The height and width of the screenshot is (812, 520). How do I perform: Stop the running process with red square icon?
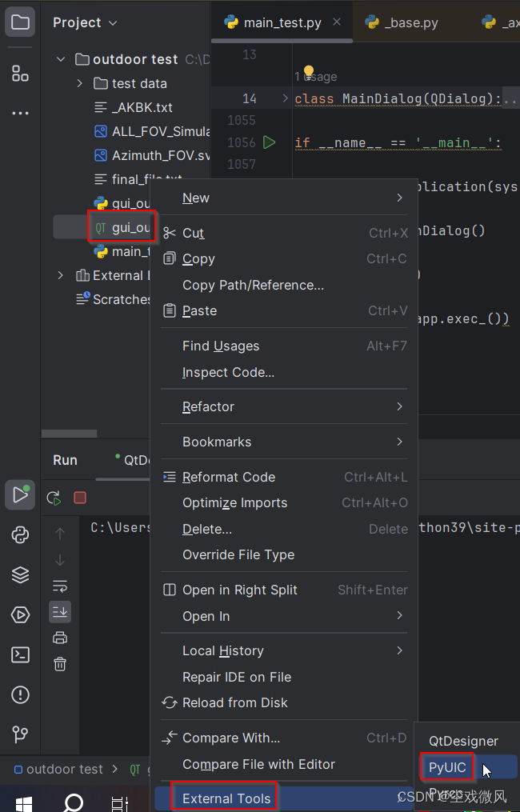78,497
